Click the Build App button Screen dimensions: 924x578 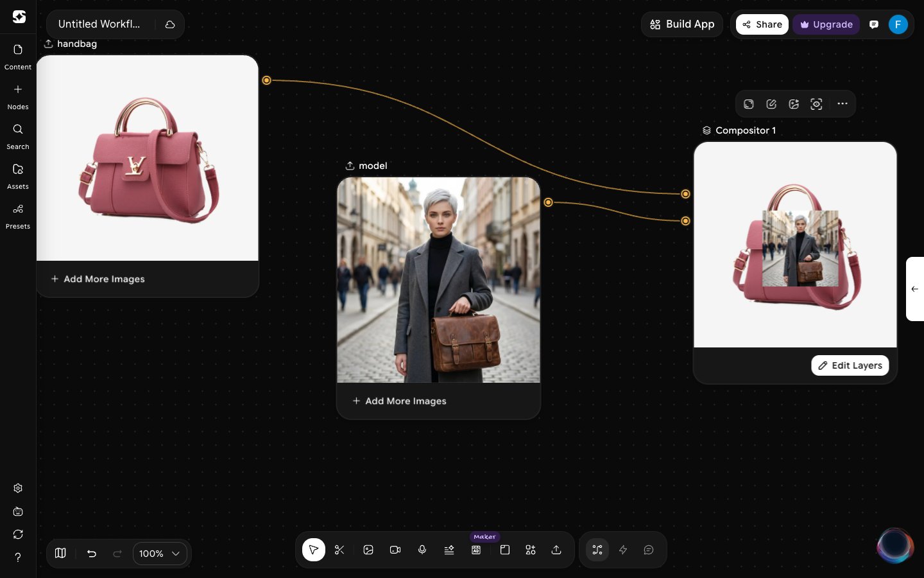[x=682, y=24]
